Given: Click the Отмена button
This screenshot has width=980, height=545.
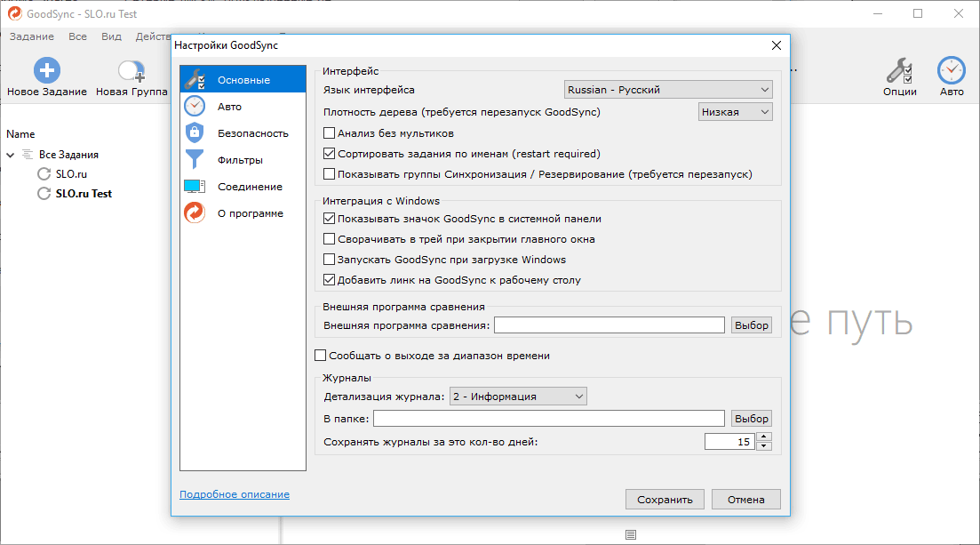Looking at the screenshot, I should pos(745,500).
